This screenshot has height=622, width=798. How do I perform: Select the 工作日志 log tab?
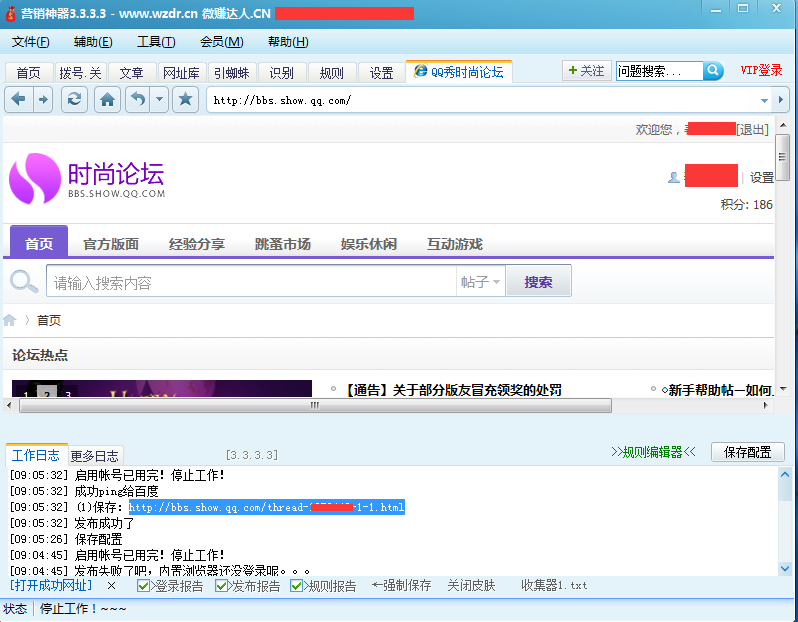[36, 455]
